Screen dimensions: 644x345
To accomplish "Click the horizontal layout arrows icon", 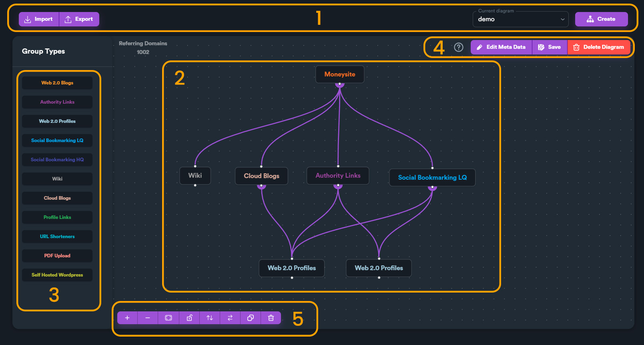I will 230,318.
